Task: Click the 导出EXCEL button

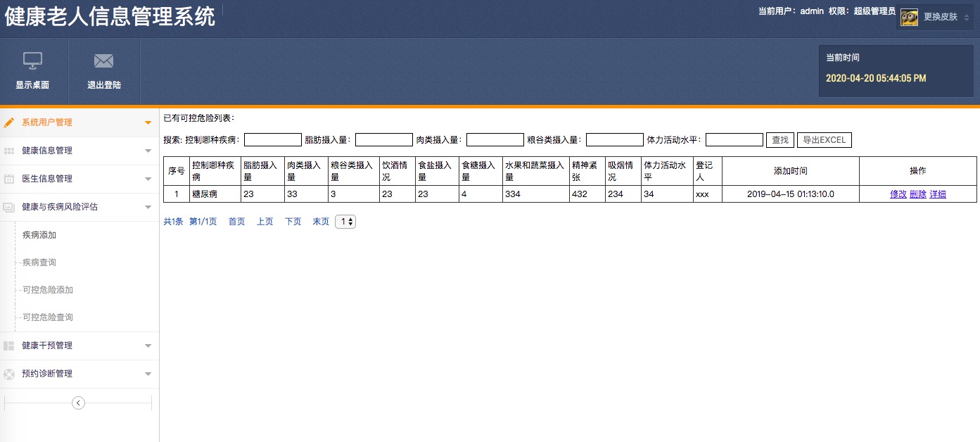Action: pos(824,140)
